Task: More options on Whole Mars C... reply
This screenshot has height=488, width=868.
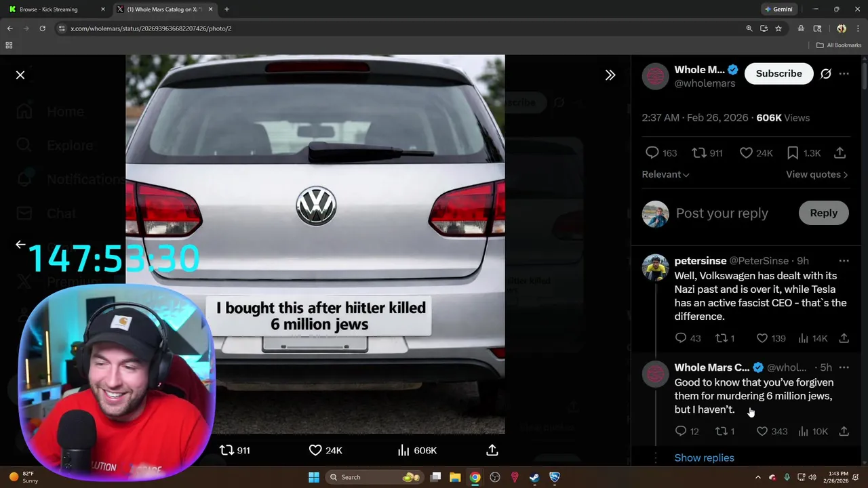Action: click(x=844, y=367)
